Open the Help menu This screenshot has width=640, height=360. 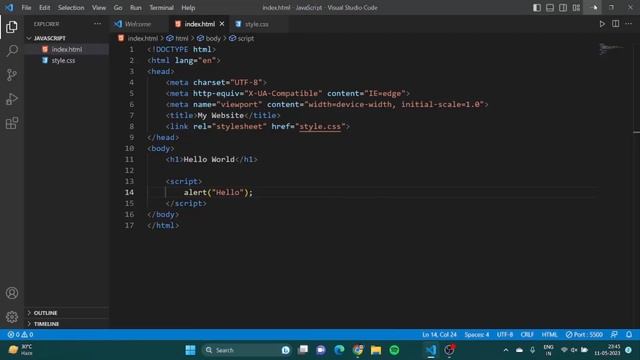188,8
